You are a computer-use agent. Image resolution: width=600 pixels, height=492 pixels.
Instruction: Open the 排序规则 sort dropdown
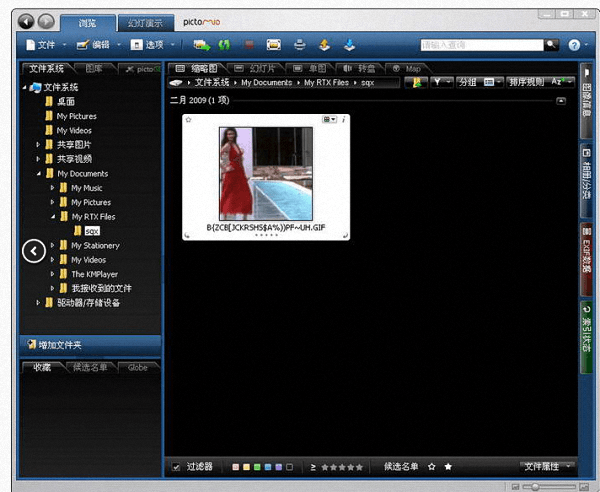click(x=540, y=82)
